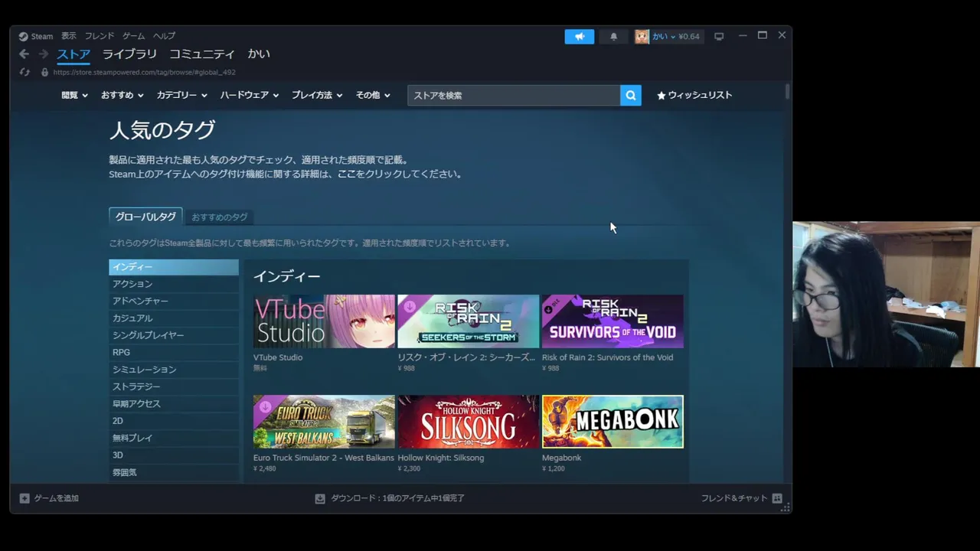The width and height of the screenshot is (980, 551).
Task: Select the シングルプレイヤー tag
Action: point(174,335)
